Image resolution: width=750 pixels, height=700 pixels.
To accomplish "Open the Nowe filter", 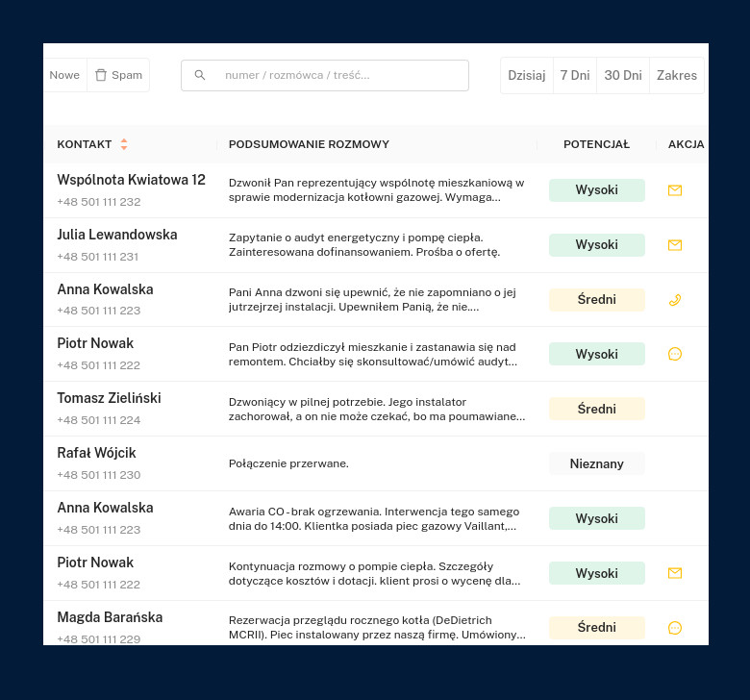I will [64, 75].
